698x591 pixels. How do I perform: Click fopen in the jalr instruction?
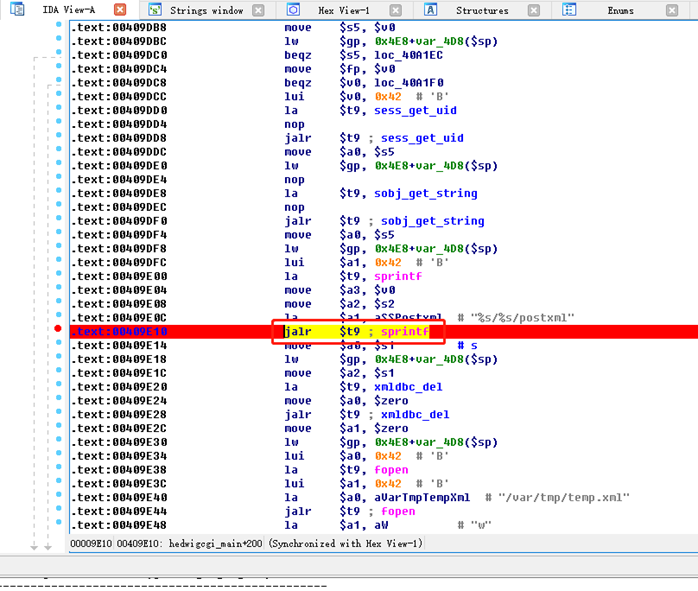point(398,511)
